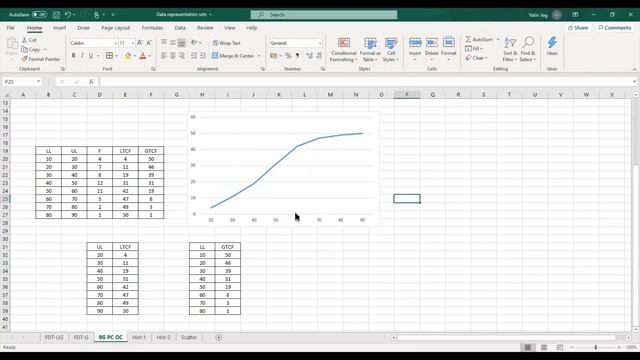Toggle Wrap Text
Image resolution: width=640 pixels, height=360 pixels.
(227, 43)
